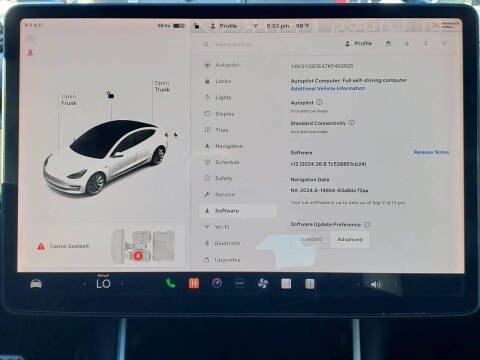This screenshot has height=360, width=480.
Task: Tap the PRND gear indicator
Action: tap(34, 25)
